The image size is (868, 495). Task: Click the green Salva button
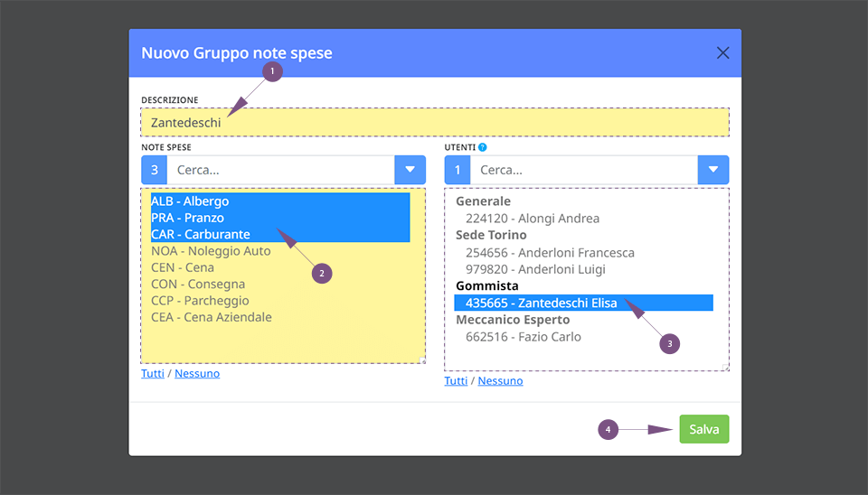[704, 429]
